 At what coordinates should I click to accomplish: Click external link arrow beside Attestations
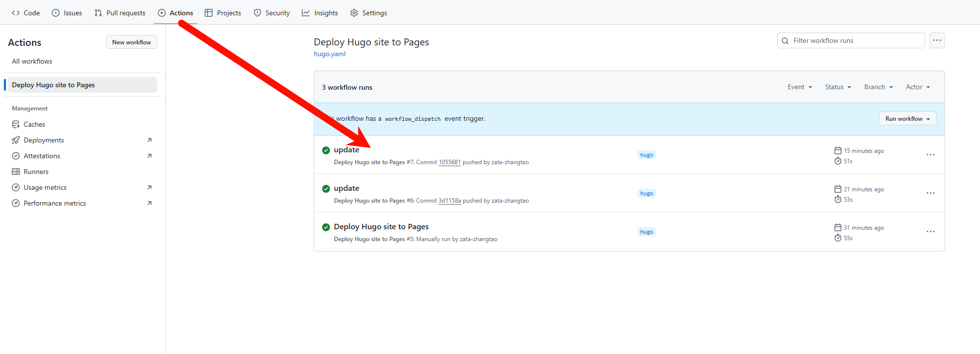point(149,156)
